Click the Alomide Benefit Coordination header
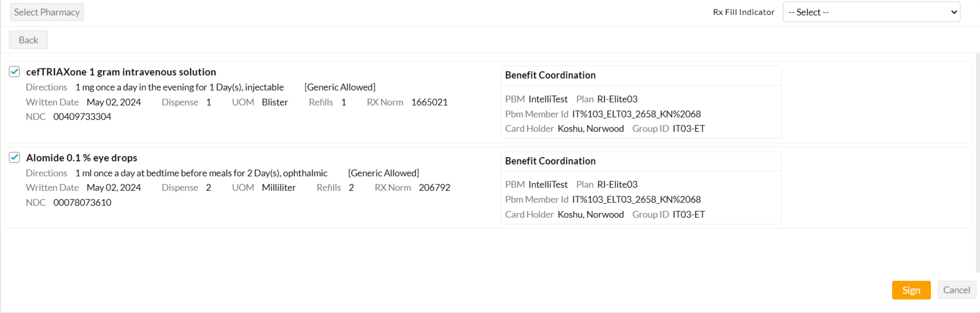This screenshot has width=980, height=313. pos(550,161)
